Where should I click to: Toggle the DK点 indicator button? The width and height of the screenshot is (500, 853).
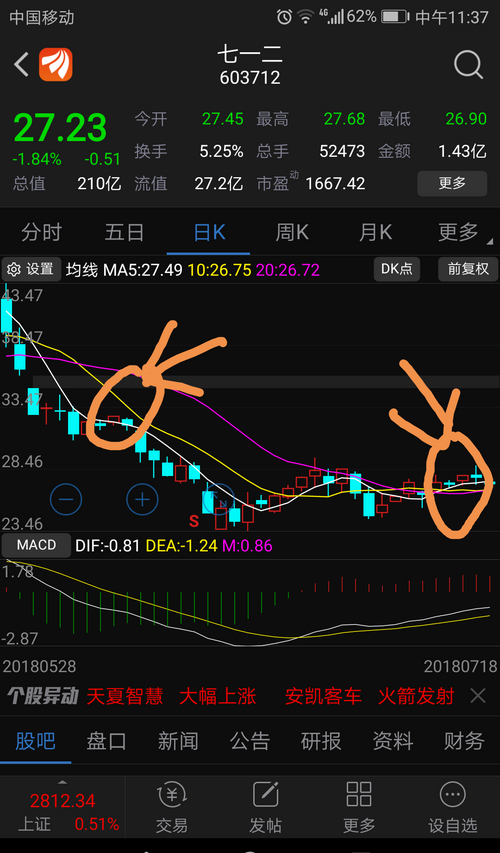[397, 269]
